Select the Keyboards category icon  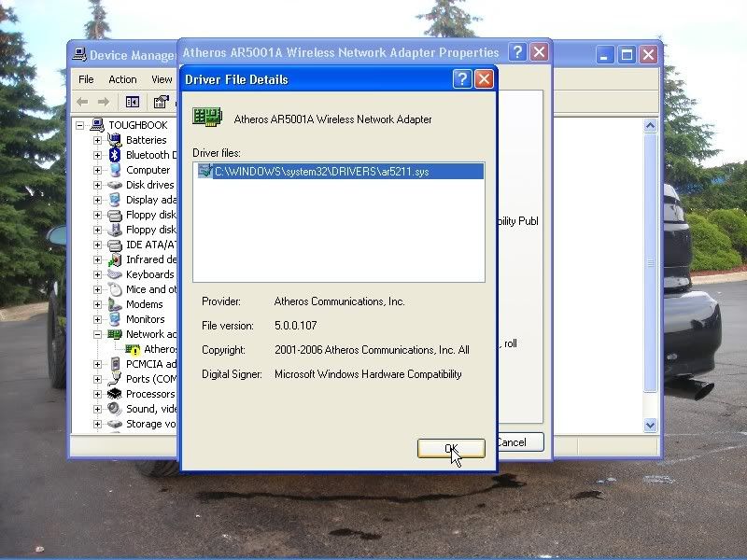114,274
